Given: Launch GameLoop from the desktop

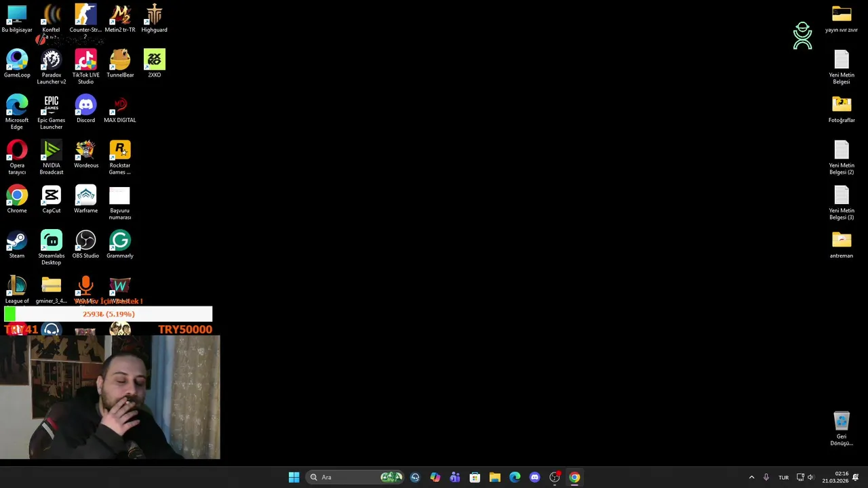Looking at the screenshot, I should (x=17, y=64).
